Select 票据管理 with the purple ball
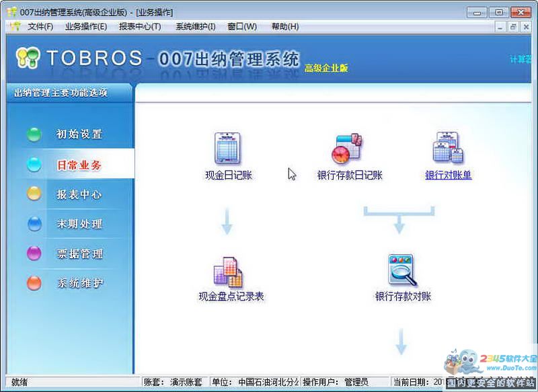 click(70, 253)
